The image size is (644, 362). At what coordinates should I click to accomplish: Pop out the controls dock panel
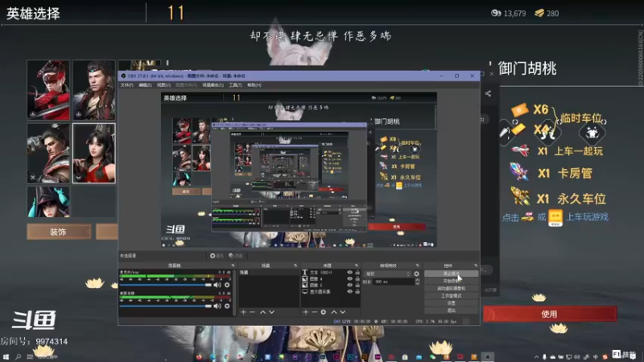point(476,265)
